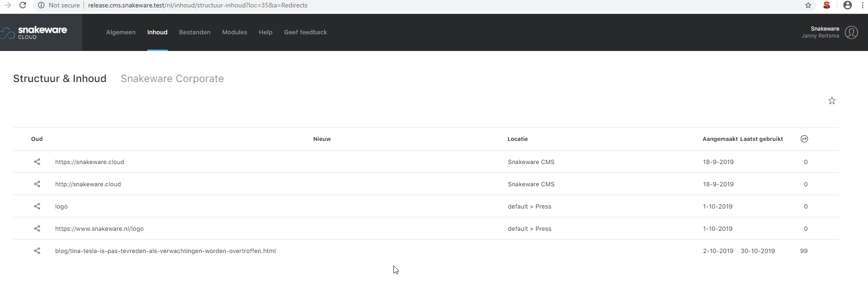
Task: Click 18-9-2019 date in the http://snakeware.cloud row
Action: (718, 184)
